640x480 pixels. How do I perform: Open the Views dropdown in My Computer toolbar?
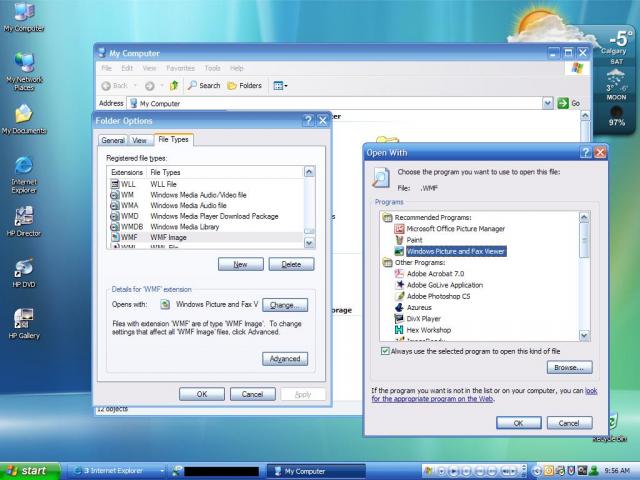[280, 86]
